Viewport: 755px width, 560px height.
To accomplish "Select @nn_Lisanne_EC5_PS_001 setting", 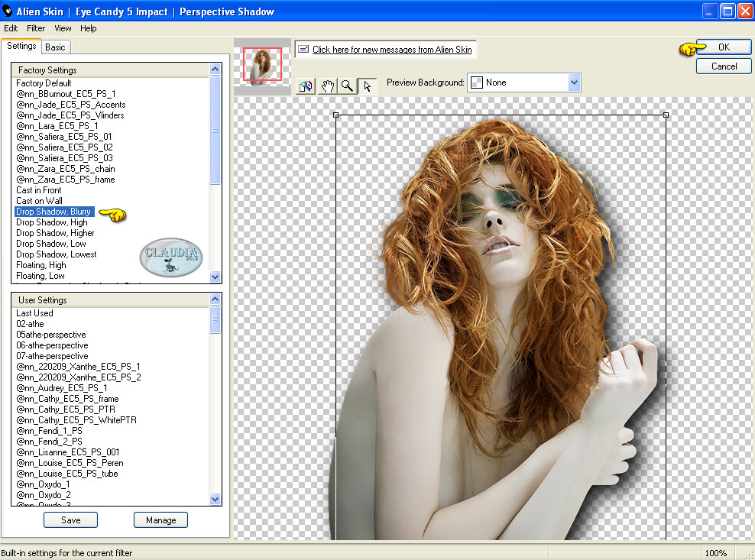I will [68, 452].
